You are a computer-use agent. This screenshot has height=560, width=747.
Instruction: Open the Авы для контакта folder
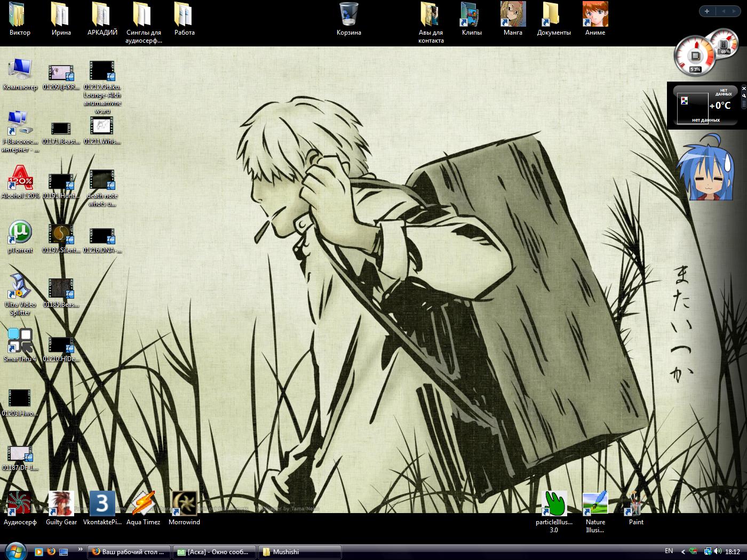431,23
